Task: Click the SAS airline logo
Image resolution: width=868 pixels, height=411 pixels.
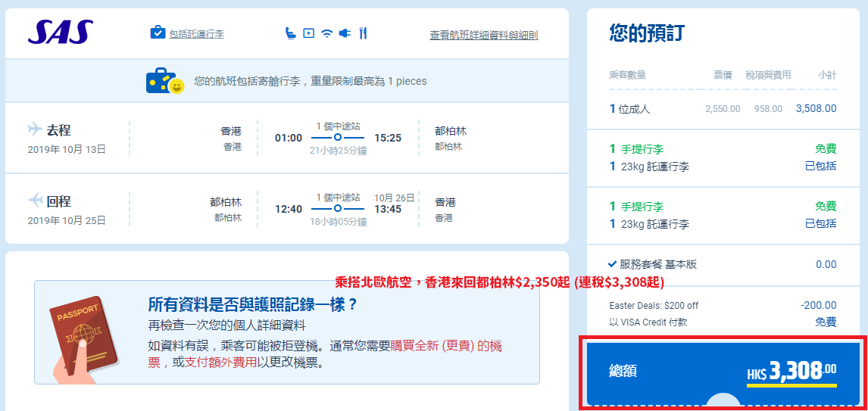Action: tap(61, 33)
